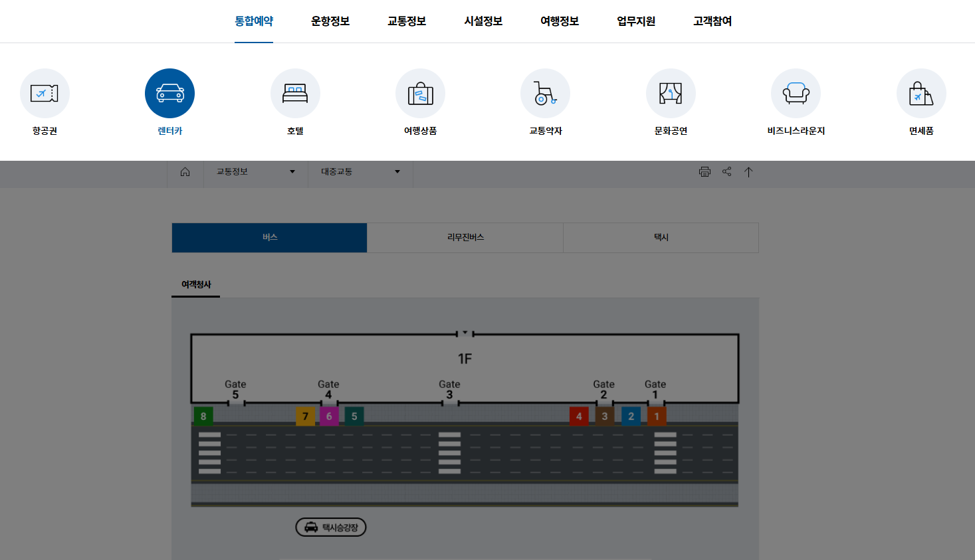Click the scroll-to-top arrow icon

tap(748, 171)
